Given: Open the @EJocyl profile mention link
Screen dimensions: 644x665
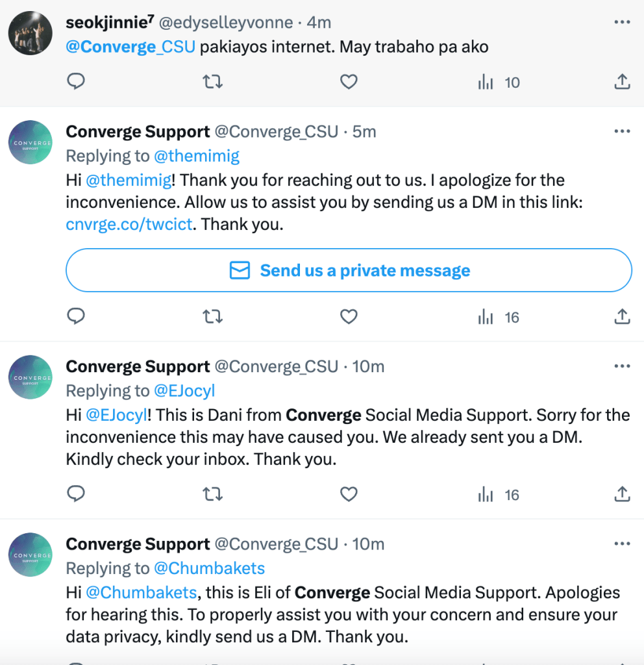Looking at the screenshot, I should [183, 391].
